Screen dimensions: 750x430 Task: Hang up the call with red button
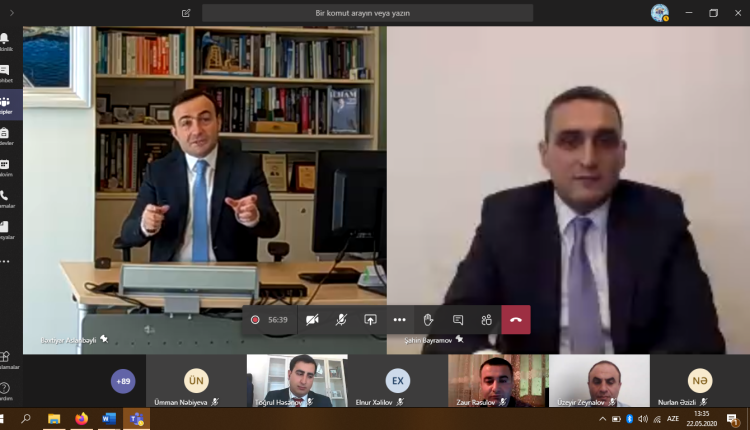516,320
